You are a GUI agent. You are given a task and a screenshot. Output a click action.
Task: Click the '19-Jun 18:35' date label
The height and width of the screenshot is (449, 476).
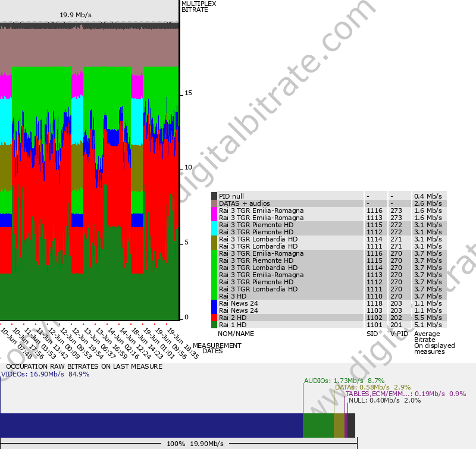(183, 343)
